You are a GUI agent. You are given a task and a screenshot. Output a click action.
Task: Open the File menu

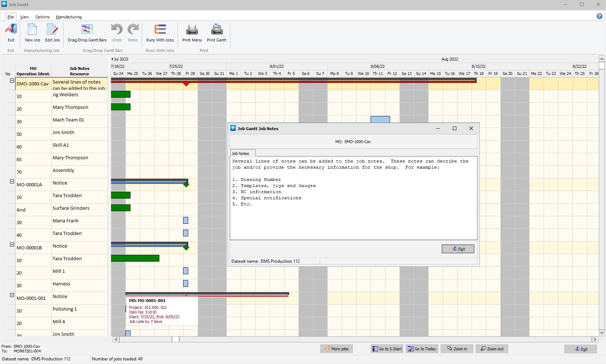pos(10,17)
